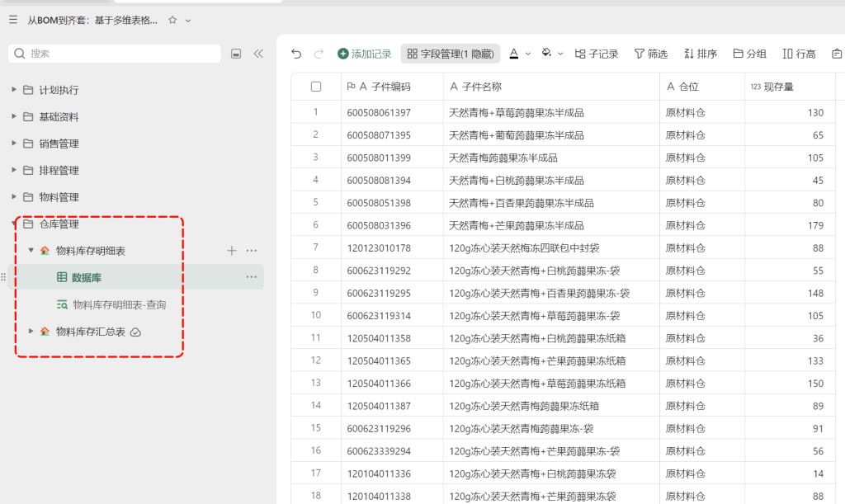Viewport: 845px width, 504px height.
Task: Open the 物料库存明细表-查询 view
Action: 119,304
